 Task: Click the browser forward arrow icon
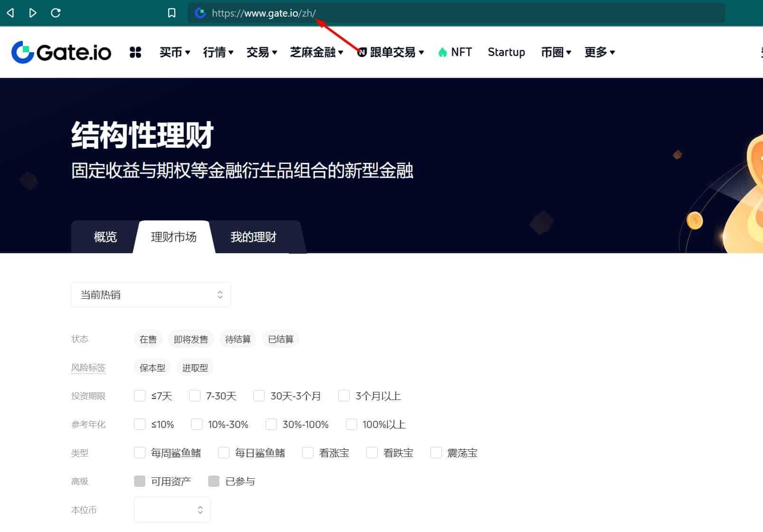[x=33, y=13]
